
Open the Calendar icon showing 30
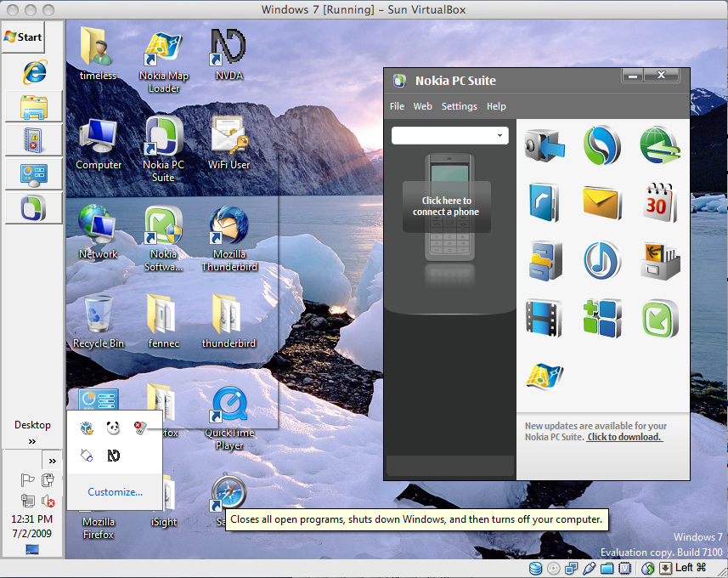coord(660,202)
